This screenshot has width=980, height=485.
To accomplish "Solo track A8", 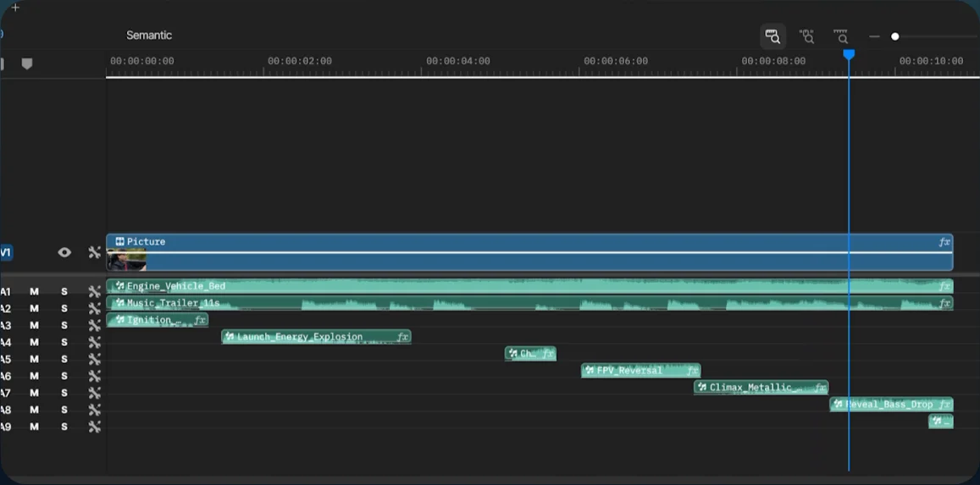I will 64,411.
